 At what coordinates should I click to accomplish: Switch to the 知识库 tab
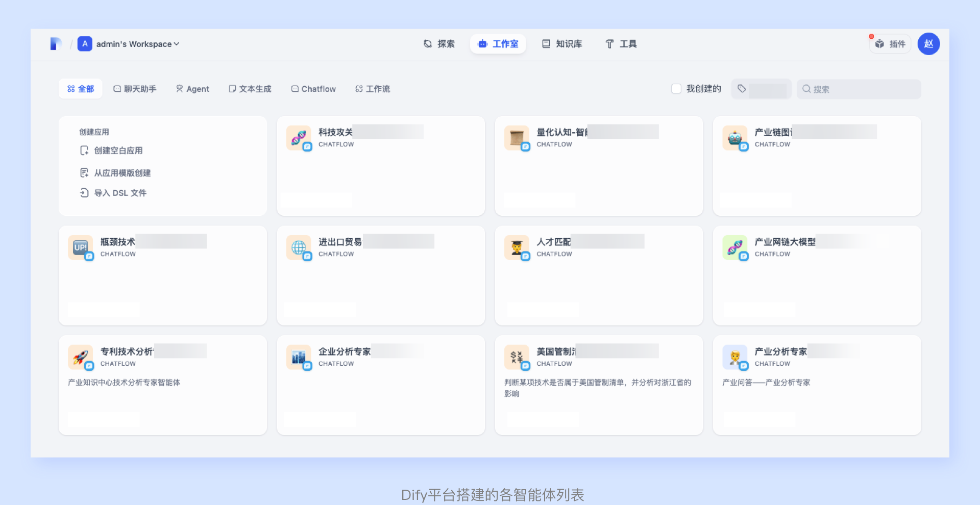pyautogui.click(x=561, y=44)
